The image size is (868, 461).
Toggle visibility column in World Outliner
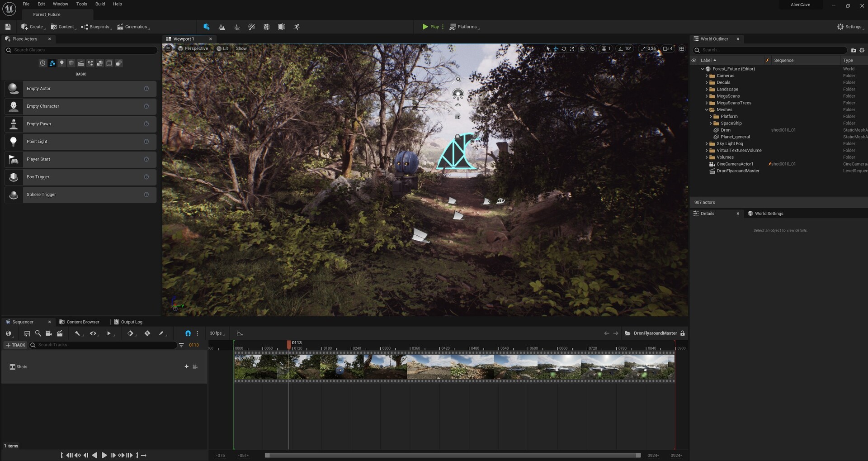coord(694,60)
